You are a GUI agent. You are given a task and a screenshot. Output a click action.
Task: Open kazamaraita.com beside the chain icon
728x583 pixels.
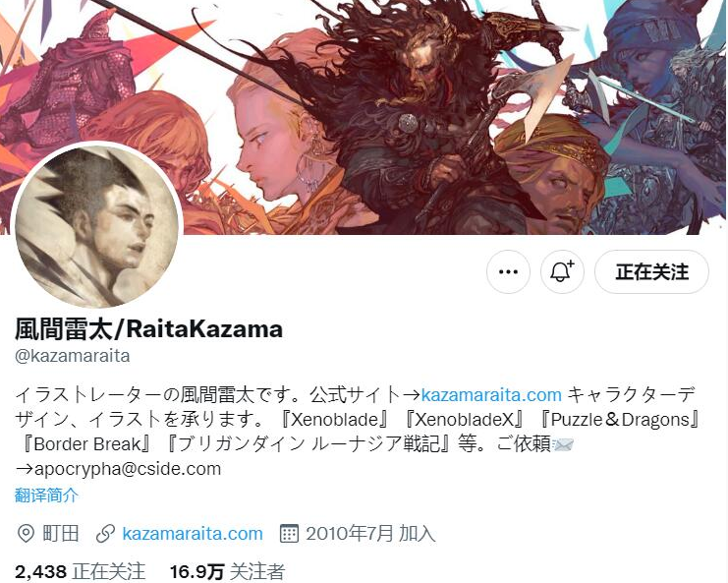coord(193,533)
